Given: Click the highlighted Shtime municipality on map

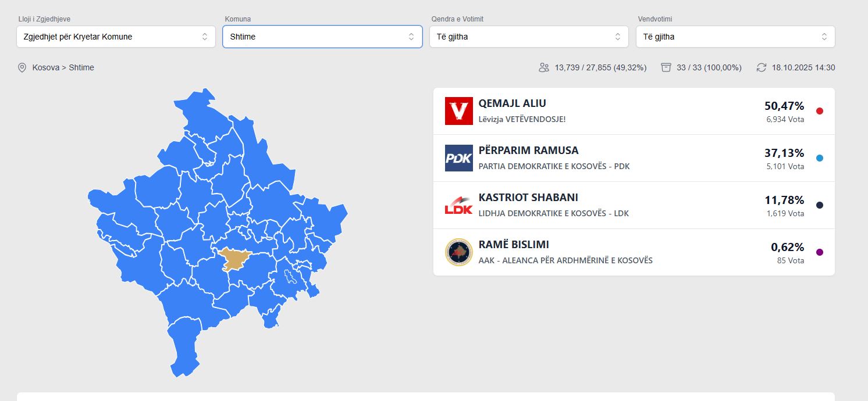Looking at the screenshot, I should [234, 259].
